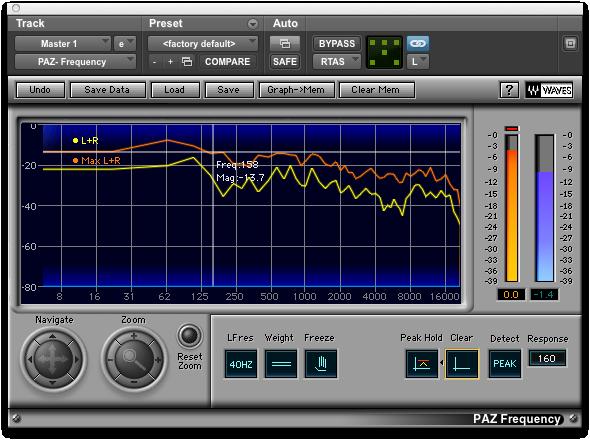Click the Freq:158 readout text
Screen dimensions: 590x440
click(237, 165)
